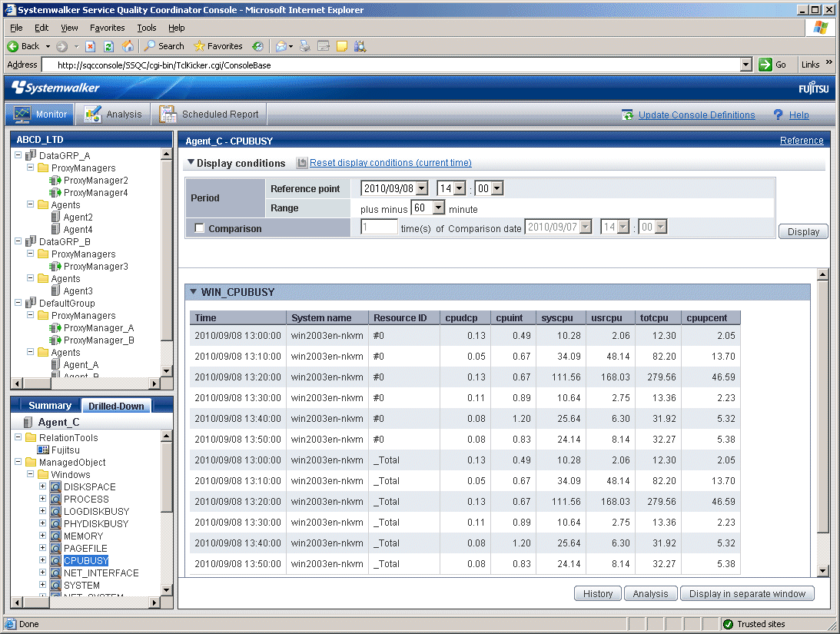Select the Agent2 server icon
840x634 pixels.
[55, 217]
